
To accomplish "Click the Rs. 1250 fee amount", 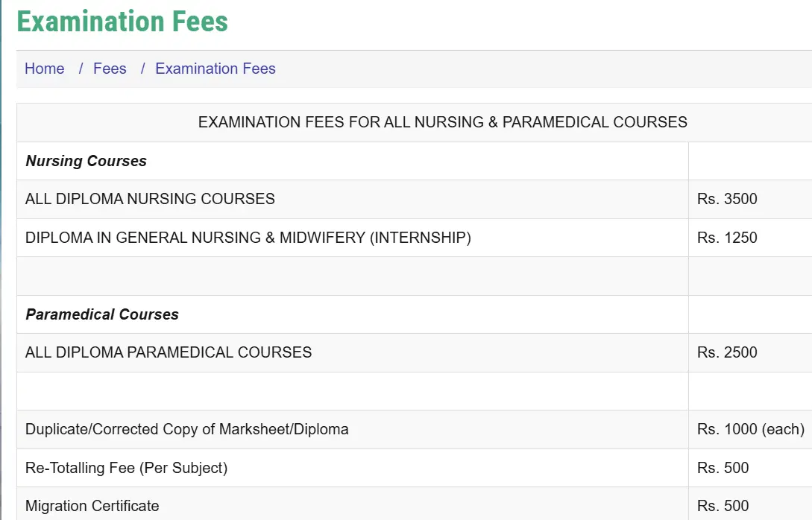I will [727, 238].
